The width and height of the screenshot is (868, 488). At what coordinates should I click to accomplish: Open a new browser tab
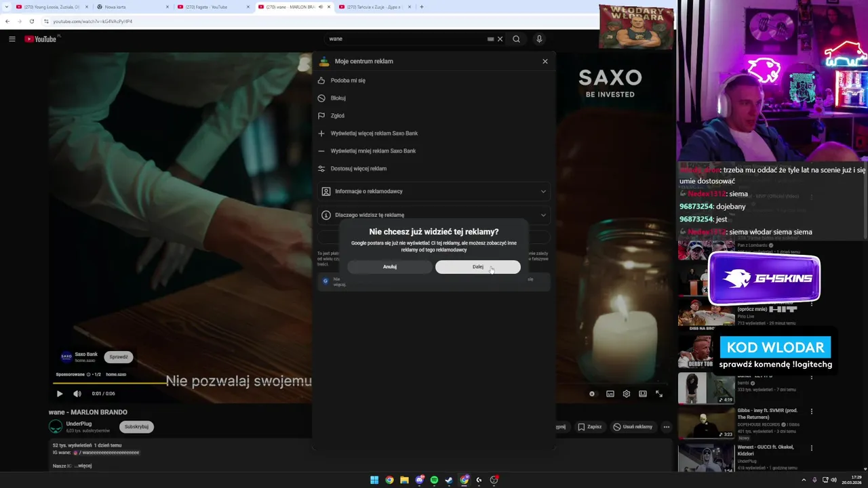click(421, 7)
